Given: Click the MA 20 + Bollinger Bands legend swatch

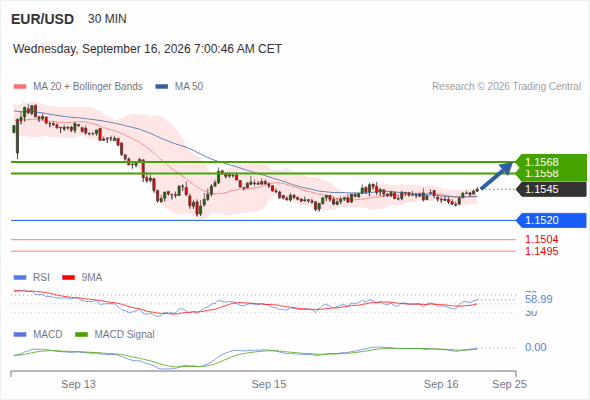Looking at the screenshot, I should [x=20, y=87].
